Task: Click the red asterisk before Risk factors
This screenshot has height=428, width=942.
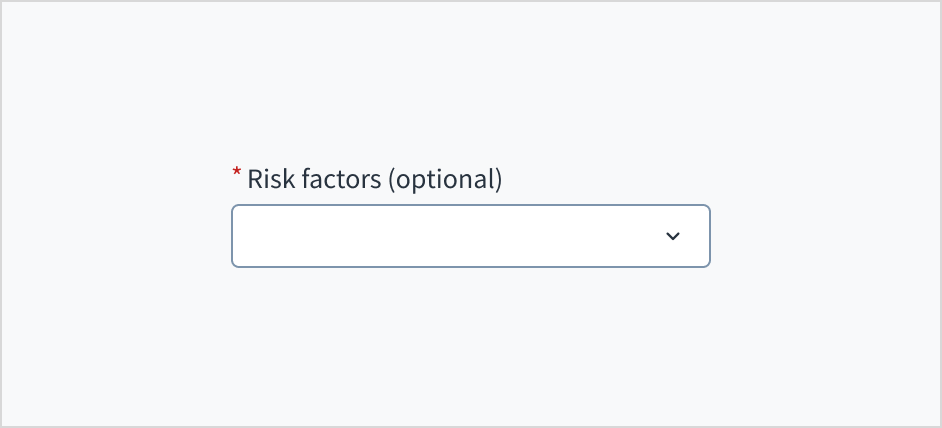Action: pos(237,175)
